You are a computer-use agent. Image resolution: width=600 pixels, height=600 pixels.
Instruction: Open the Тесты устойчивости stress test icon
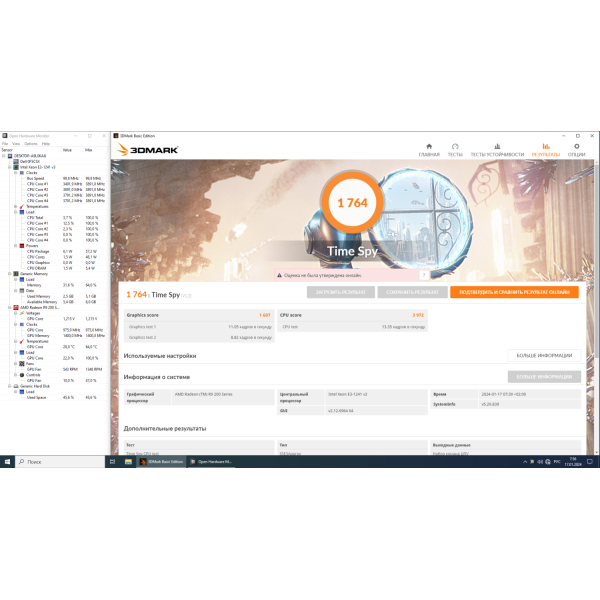point(497,146)
